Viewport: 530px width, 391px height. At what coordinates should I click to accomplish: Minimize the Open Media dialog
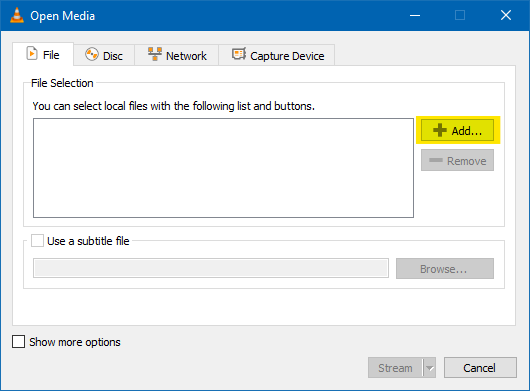(x=415, y=16)
